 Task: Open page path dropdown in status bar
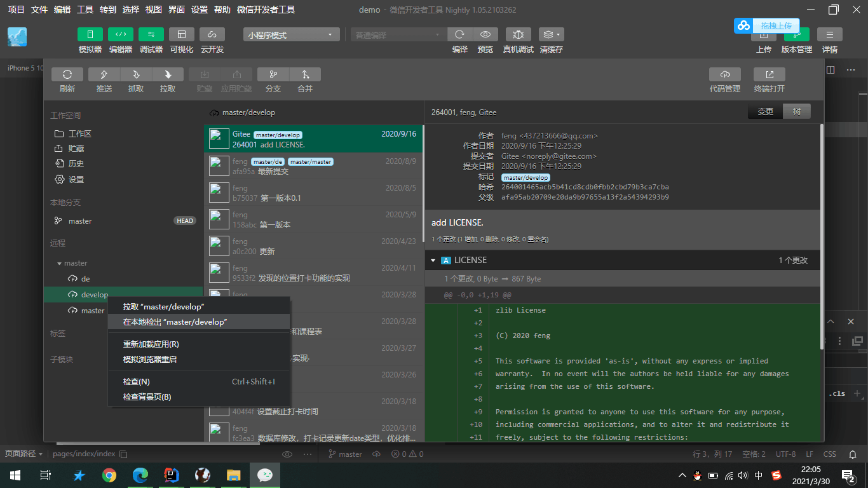24,454
